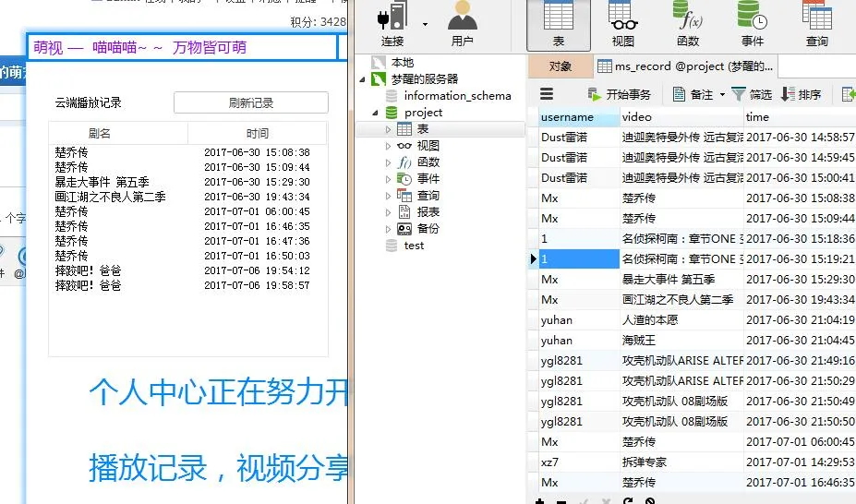The image size is (856, 504).
Task: Click 开始事务 (Begin Transaction) button
Action: pos(619,94)
